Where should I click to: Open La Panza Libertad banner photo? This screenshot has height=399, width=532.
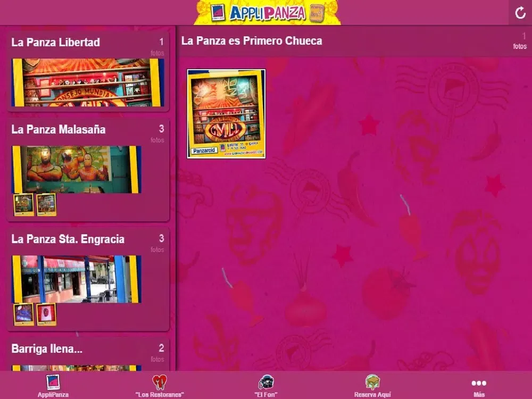click(88, 82)
